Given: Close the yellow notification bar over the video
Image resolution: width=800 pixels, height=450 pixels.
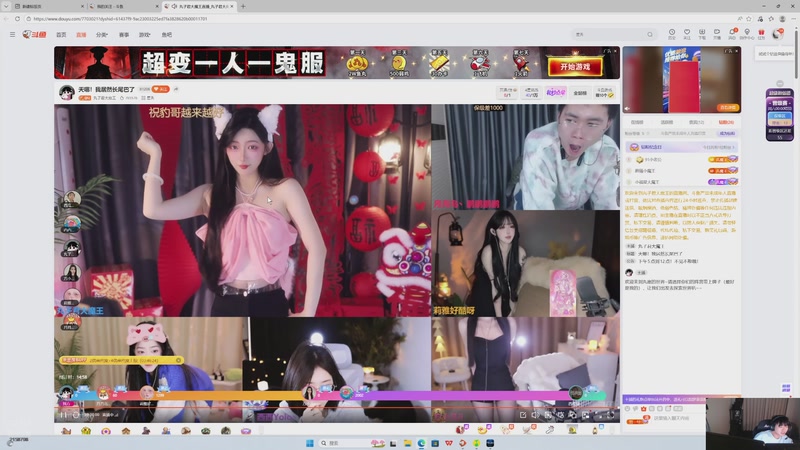Looking at the screenshot, I should 179,360.
